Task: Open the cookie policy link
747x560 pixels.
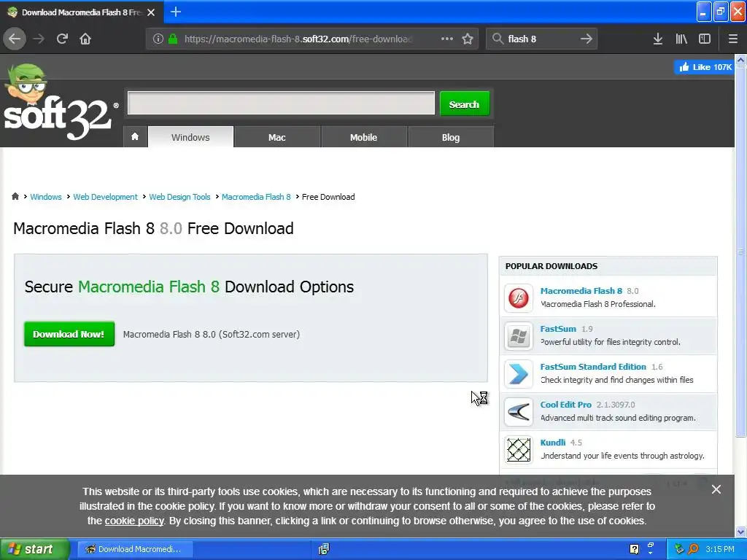Action: (134, 521)
